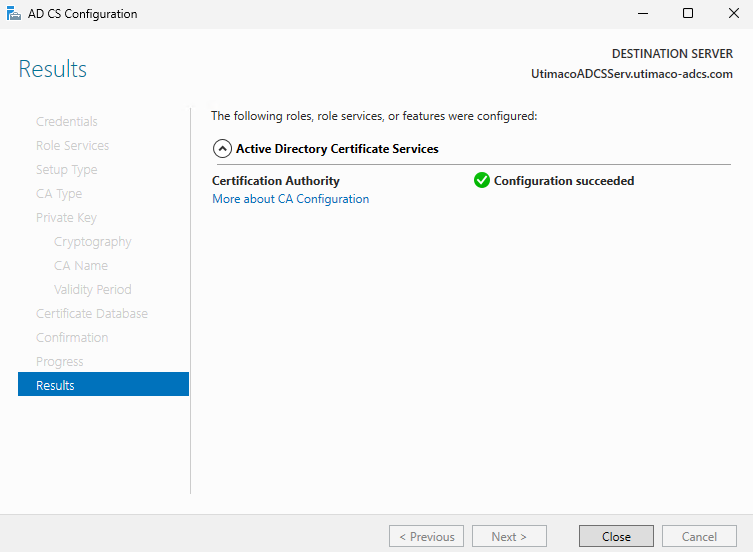
Task: Open the Validity Period sub-step
Action: pos(92,290)
